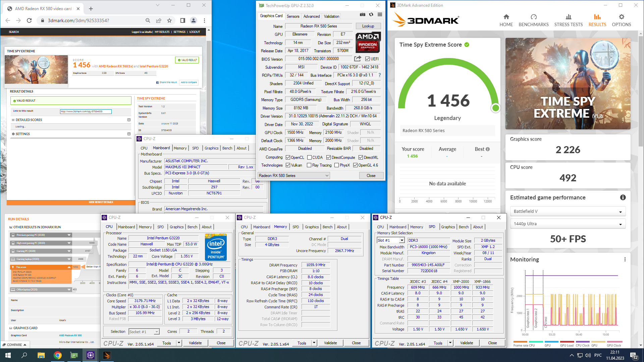Open GPU selection dropdown in GPU-Z
Screen dimensions: 644x362
[x=293, y=176]
